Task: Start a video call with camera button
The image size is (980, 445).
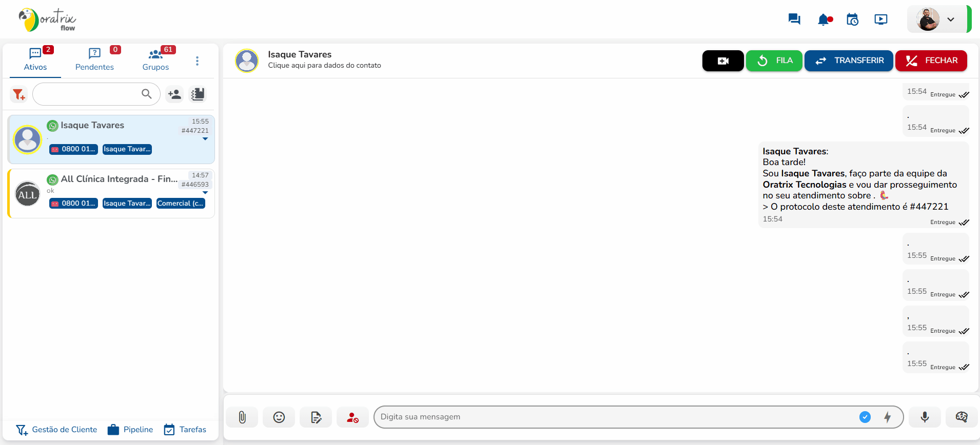Action: (x=722, y=61)
